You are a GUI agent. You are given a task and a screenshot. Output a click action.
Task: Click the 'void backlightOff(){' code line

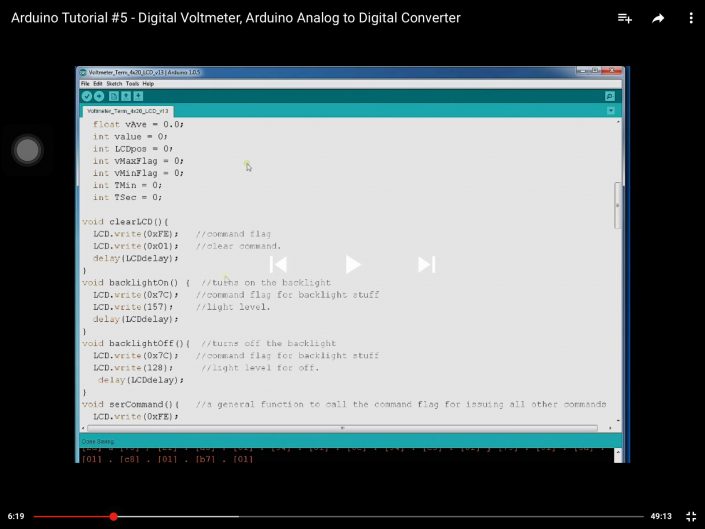(136, 343)
